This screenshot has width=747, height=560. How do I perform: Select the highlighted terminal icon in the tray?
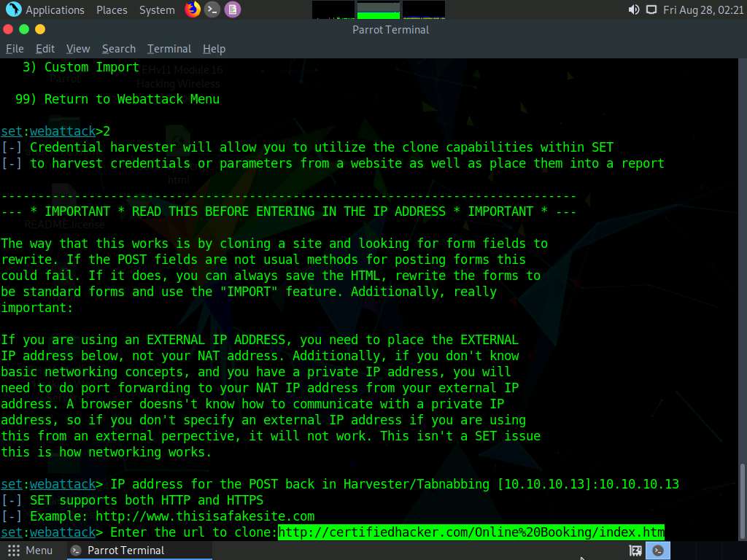pyautogui.click(x=657, y=550)
